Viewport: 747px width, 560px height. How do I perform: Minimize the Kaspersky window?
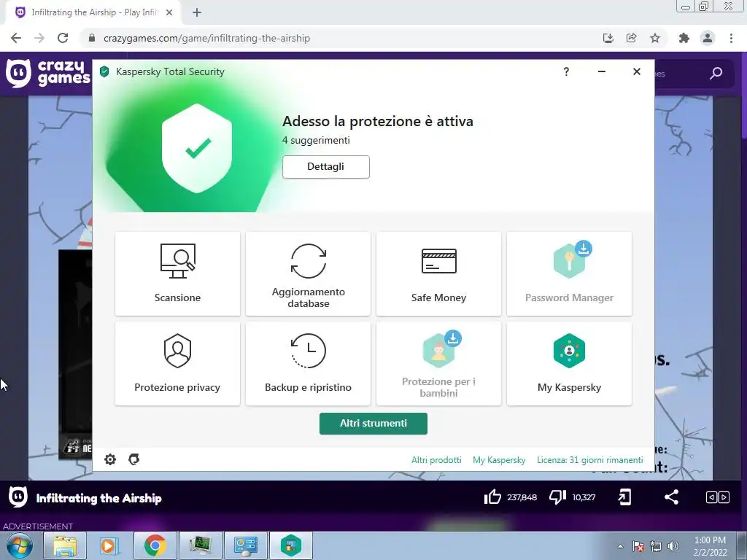click(x=602, y=72)
